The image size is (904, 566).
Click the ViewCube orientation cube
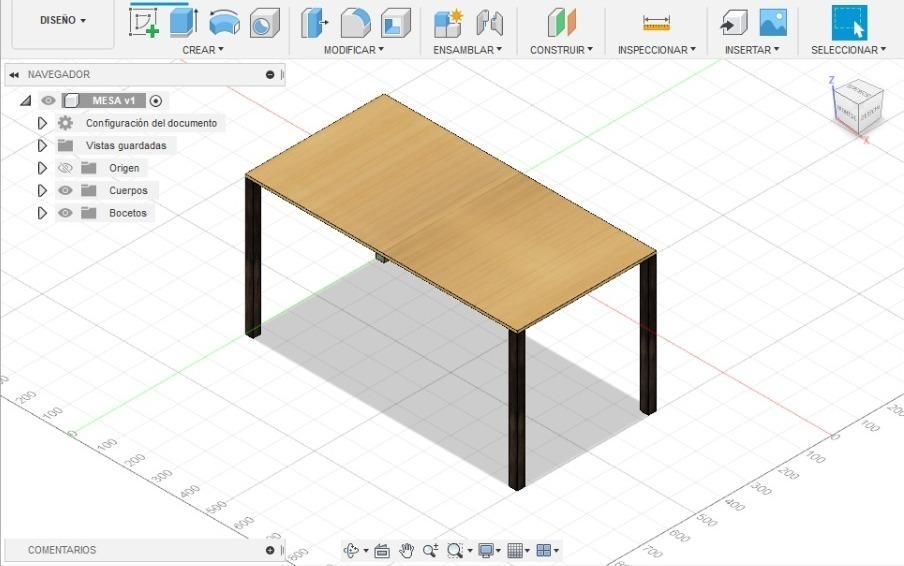coord(858,104)
